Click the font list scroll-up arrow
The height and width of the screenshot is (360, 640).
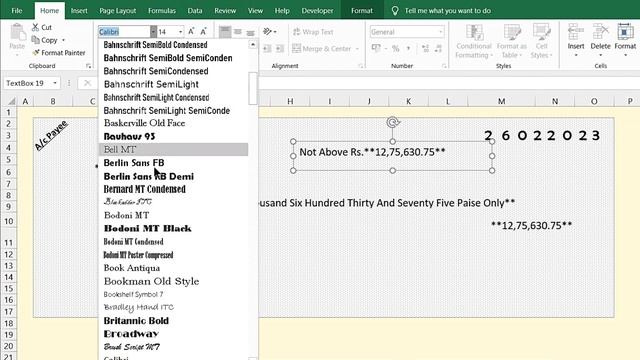tap(253, 44)
